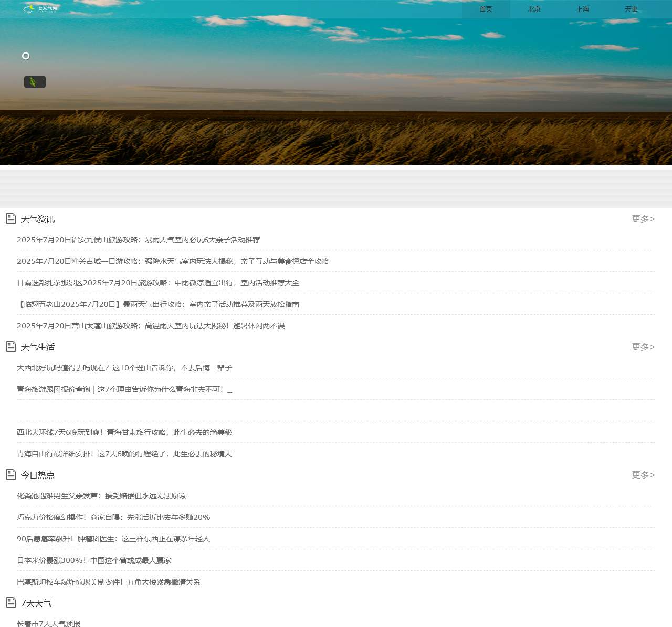Open the 诏安九侯山 travel guide article
This screenshot has height=627, width=672.
pyautogui.click(x=138, y=240)
